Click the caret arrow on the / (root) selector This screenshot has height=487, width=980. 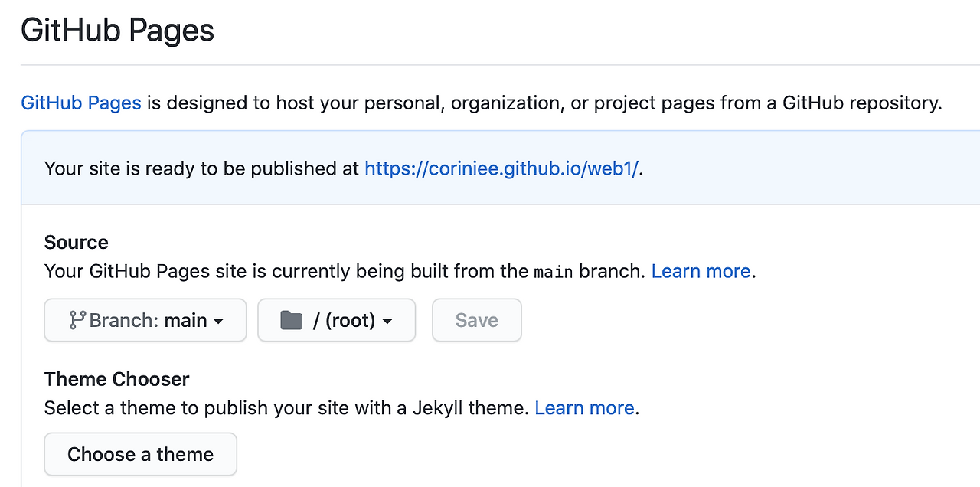[389, 321]
